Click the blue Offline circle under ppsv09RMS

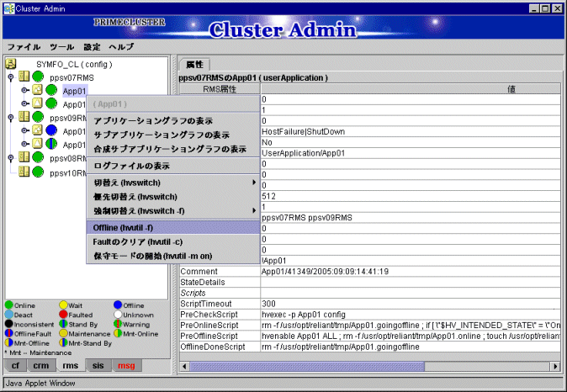51,130
